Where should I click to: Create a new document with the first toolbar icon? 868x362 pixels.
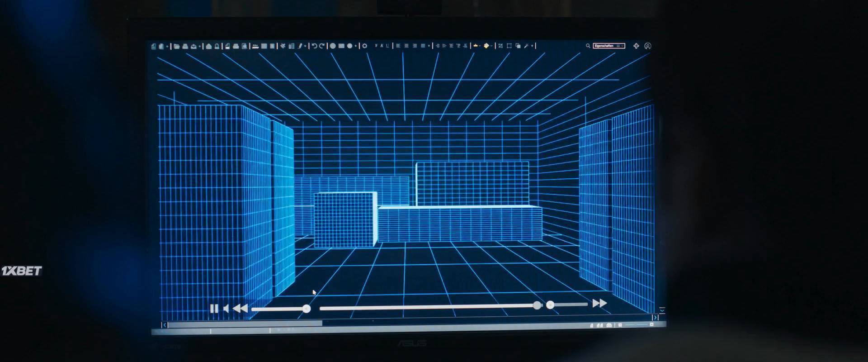[153, 46]
